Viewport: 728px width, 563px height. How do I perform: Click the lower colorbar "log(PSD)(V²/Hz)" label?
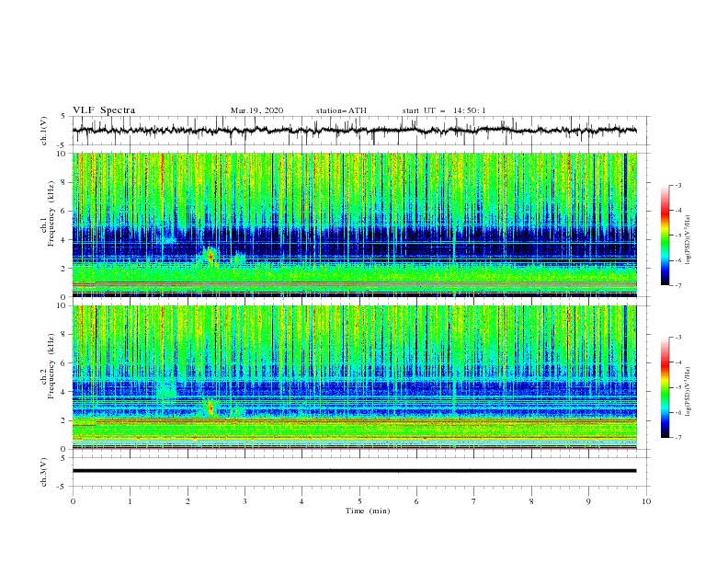pyautogui.click(x=688, y=391)
